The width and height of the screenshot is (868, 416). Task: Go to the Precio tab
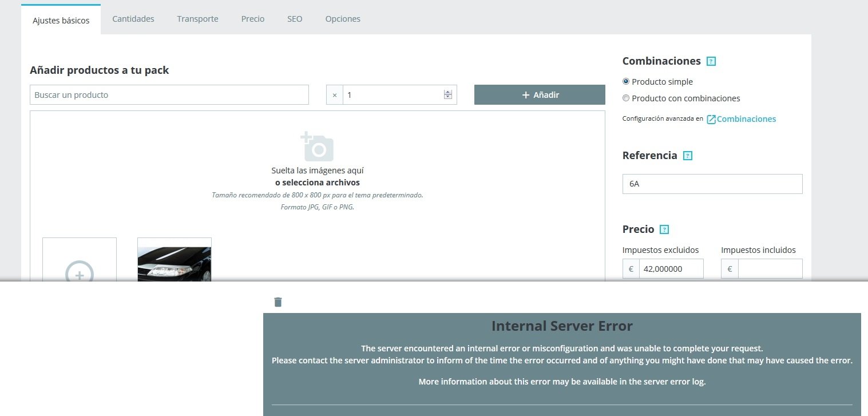click(x=253, y=19)
